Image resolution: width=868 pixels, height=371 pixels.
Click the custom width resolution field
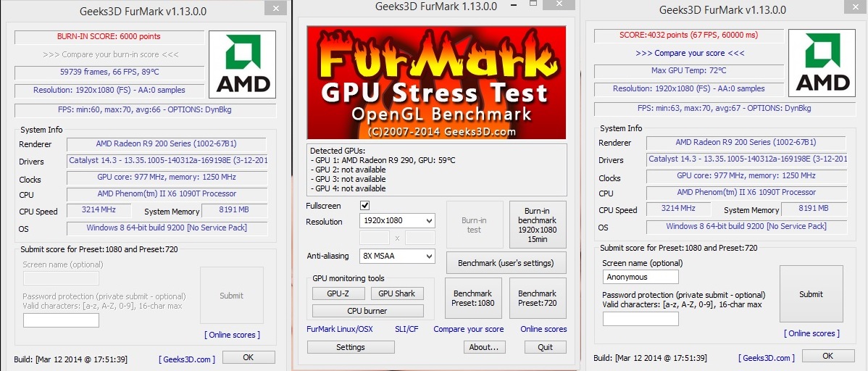coord(375,238)
